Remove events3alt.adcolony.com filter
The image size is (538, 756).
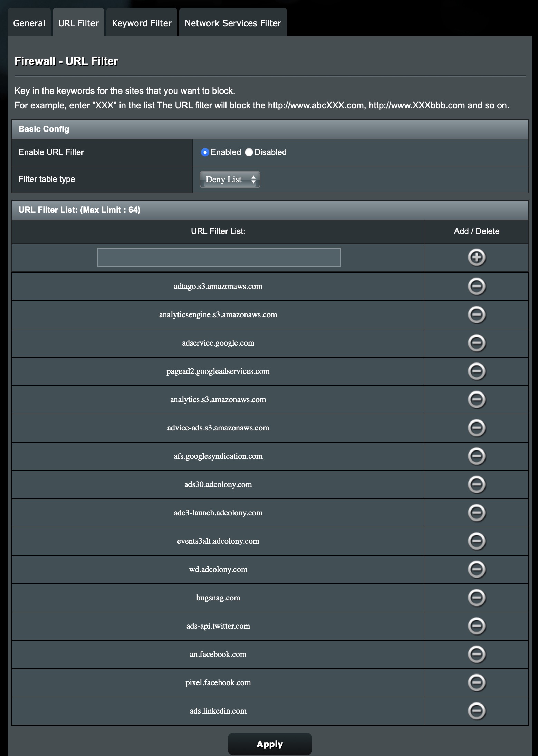coord(477,541)
